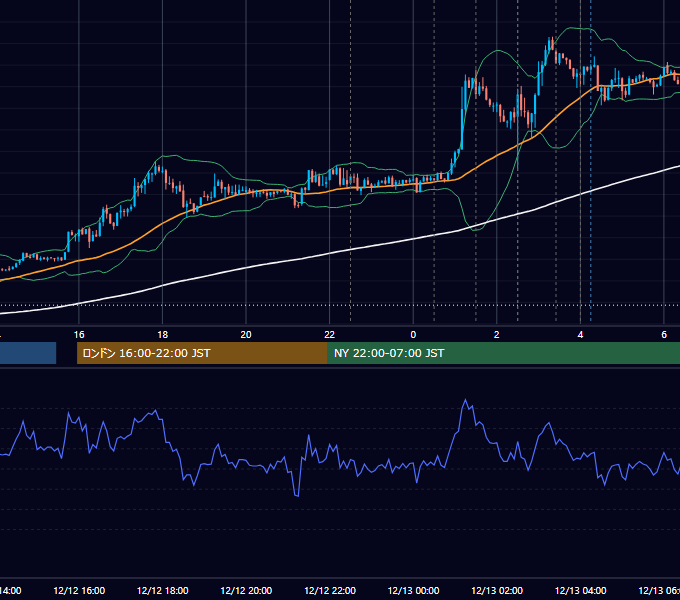
Task: Select the '22' hour label on the price chart axis
Action: tap(330, 335)
